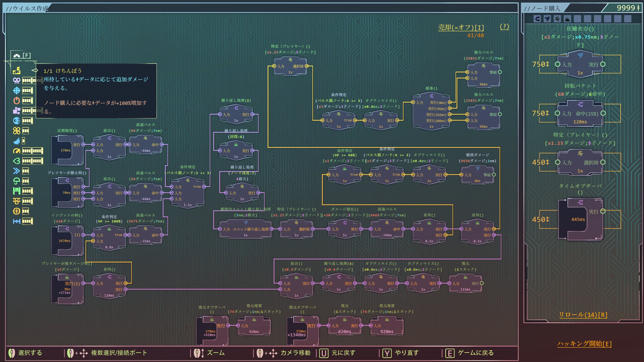Click the 実行 output port on 定期触発 node

coord(83,145)
